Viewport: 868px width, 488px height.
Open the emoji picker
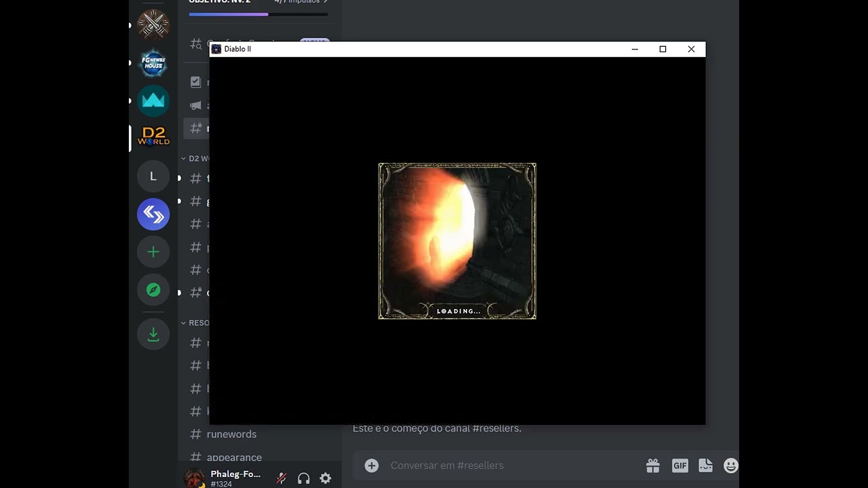point(731,466)
